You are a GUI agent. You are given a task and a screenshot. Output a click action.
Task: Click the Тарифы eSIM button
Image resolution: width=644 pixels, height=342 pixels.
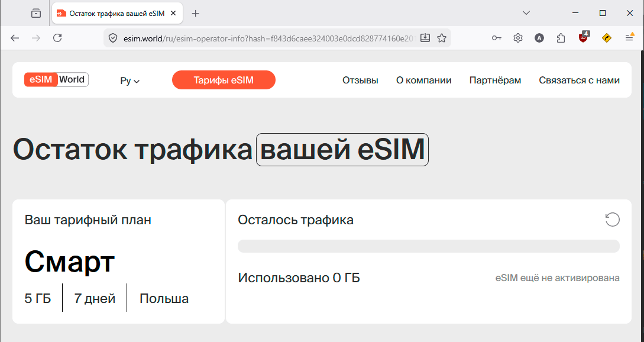pyautogui.click(x=224, y=80)
